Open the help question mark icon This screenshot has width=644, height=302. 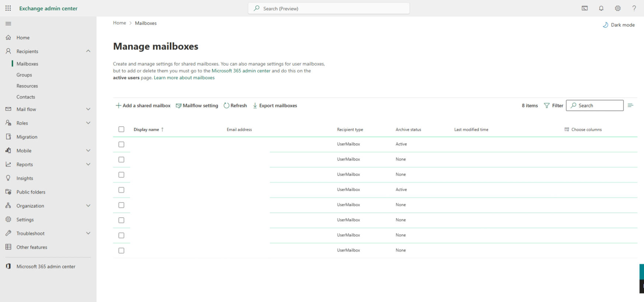(634, 8)
